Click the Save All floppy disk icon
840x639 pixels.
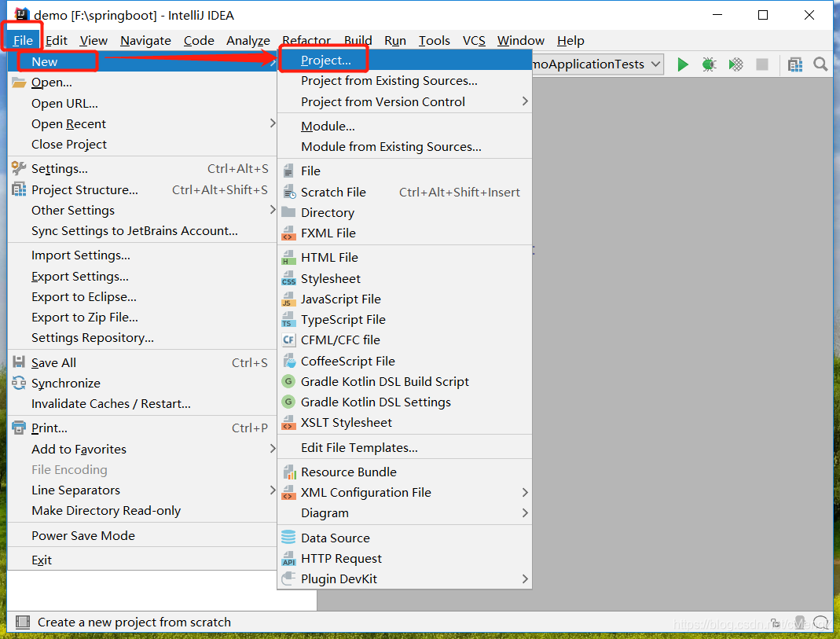(x=19, y=362)
